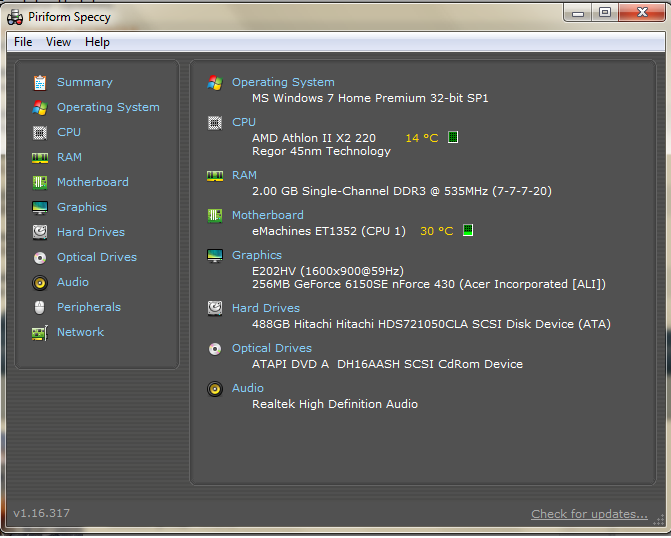This screenshot has width=671, height=538.
Task: Select Summary in the sidebar
Action: [85, 82]
